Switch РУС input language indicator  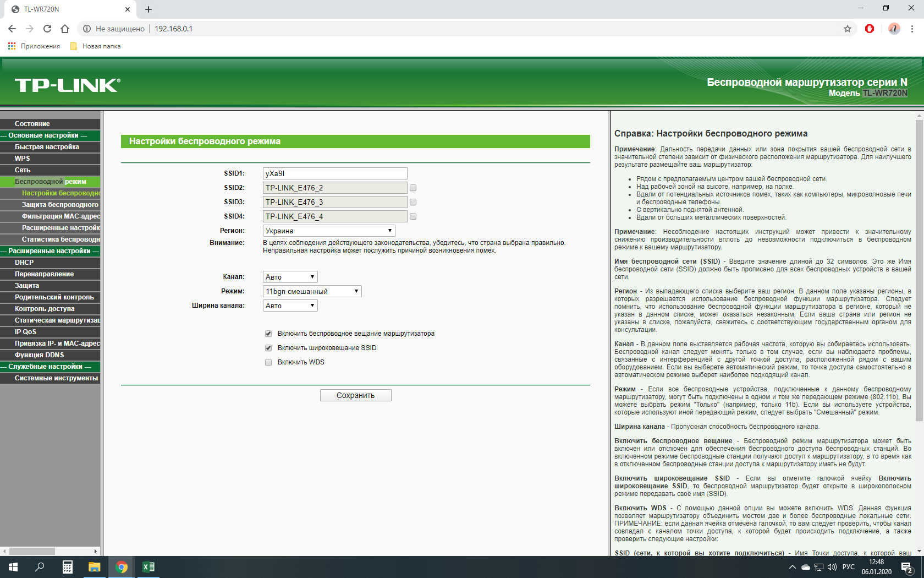point(849,567)
